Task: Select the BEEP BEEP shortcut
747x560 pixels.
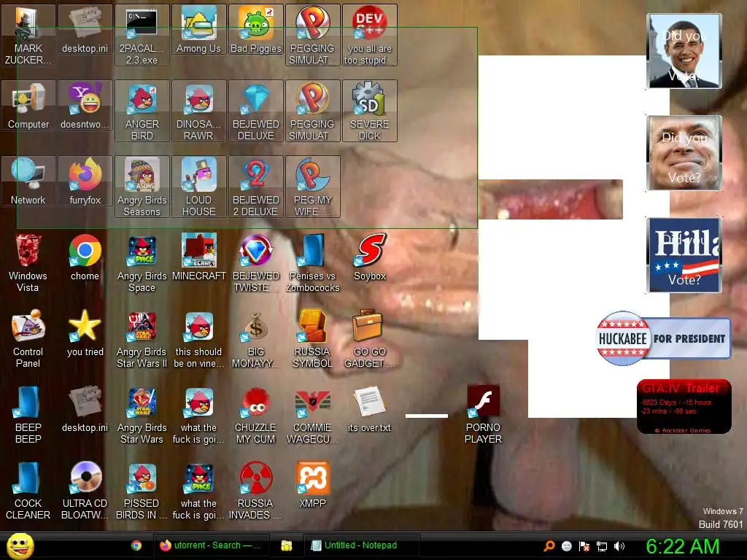Action: click(x=28, y=414)
